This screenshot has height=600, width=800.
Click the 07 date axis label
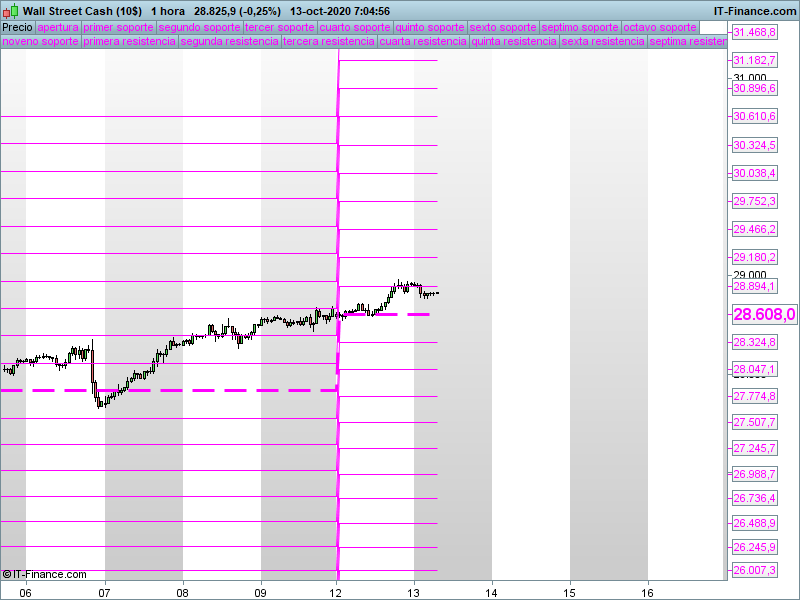pos(104,593)
